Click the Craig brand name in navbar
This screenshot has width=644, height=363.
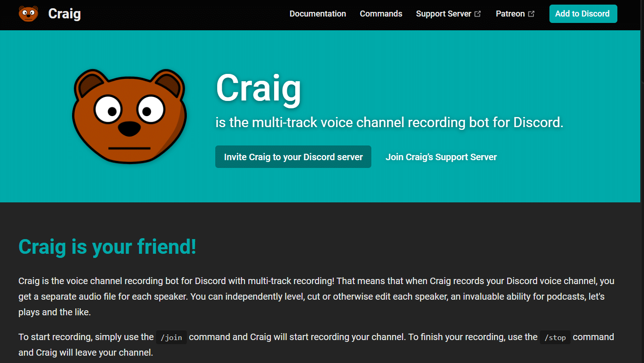[64, 14]
